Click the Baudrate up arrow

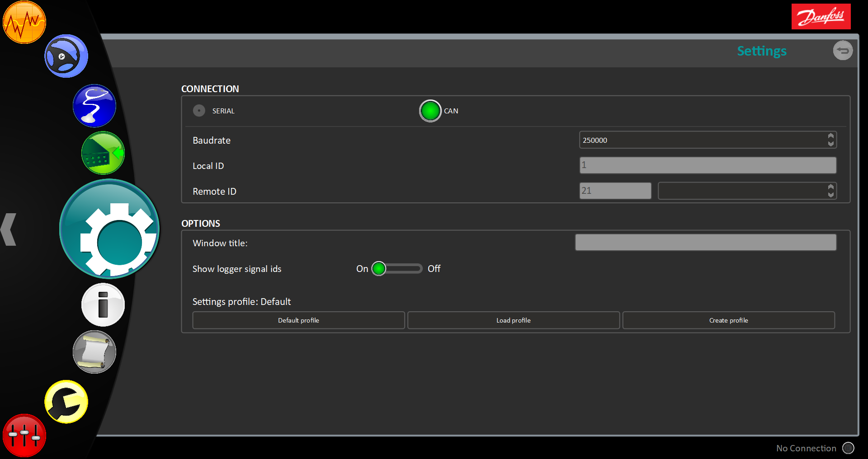[830, 136]
